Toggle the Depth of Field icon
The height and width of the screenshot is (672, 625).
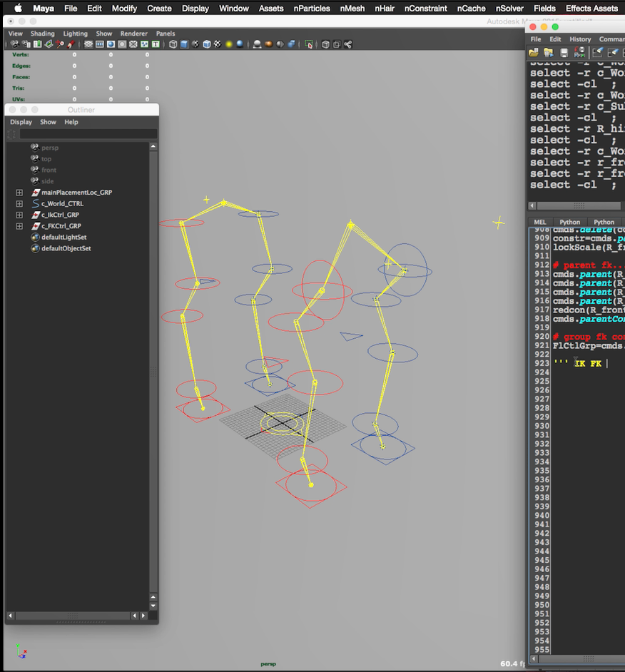[292, 44]
